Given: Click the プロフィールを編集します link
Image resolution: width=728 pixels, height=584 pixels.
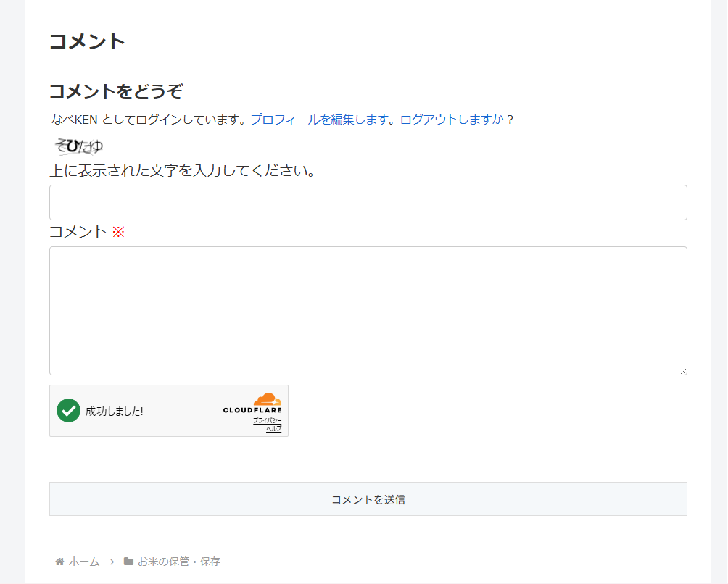Looking at the screenshot, I should [320, 120].
